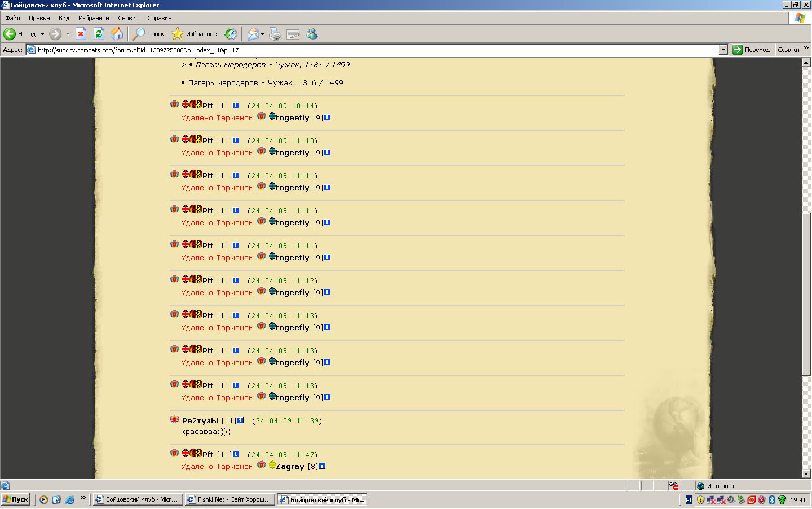This screenshot has height=509, width=812.
Task: Click the Переход go button
Action: pos(751,50)
